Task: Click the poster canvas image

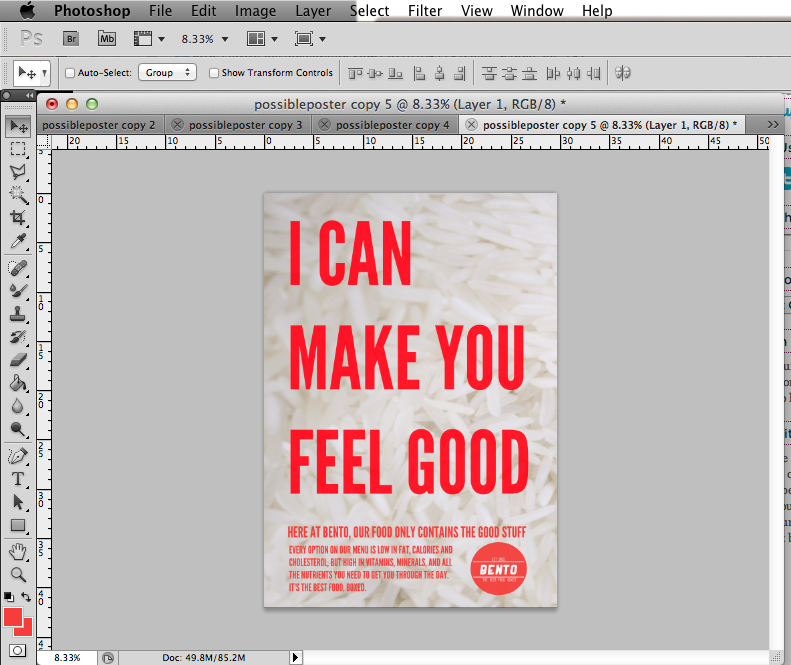Action: tap(410, 400)
